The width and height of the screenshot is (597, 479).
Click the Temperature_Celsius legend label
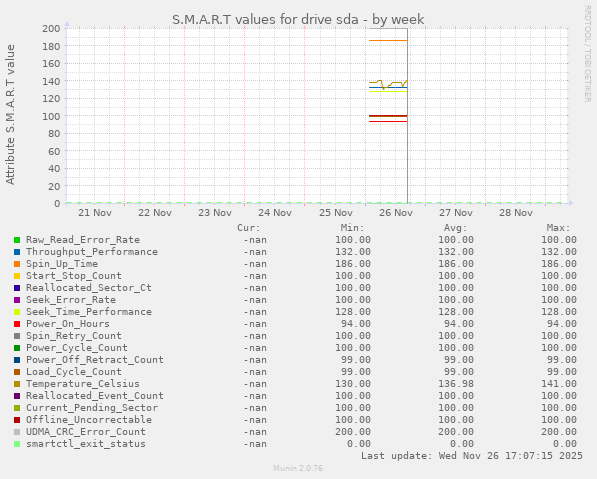(x=83, y=384)
